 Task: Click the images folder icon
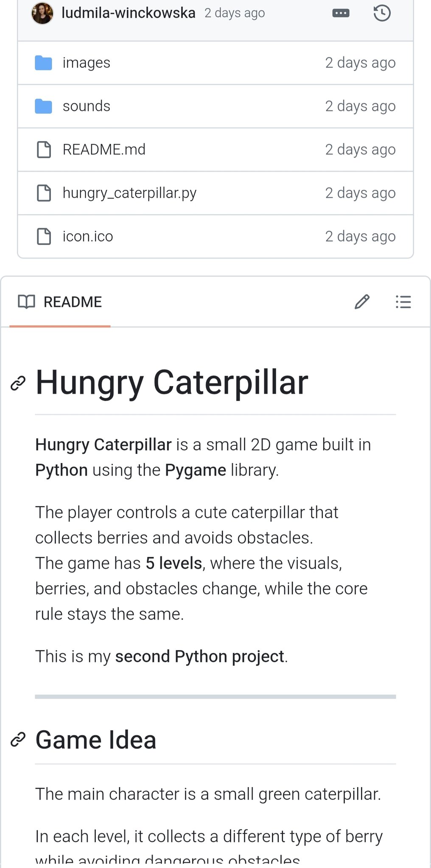[43, 63]
